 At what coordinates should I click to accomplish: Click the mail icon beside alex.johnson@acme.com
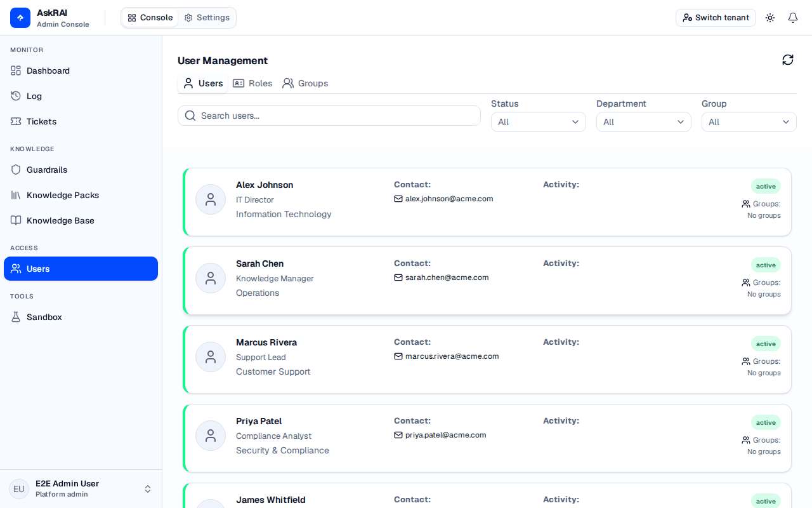pyautogui.click(x=398, y=199)
